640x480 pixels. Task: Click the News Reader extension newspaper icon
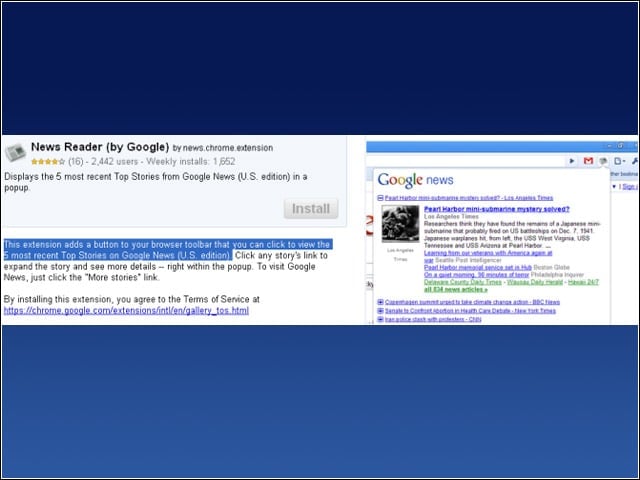(x=15, y=153)
